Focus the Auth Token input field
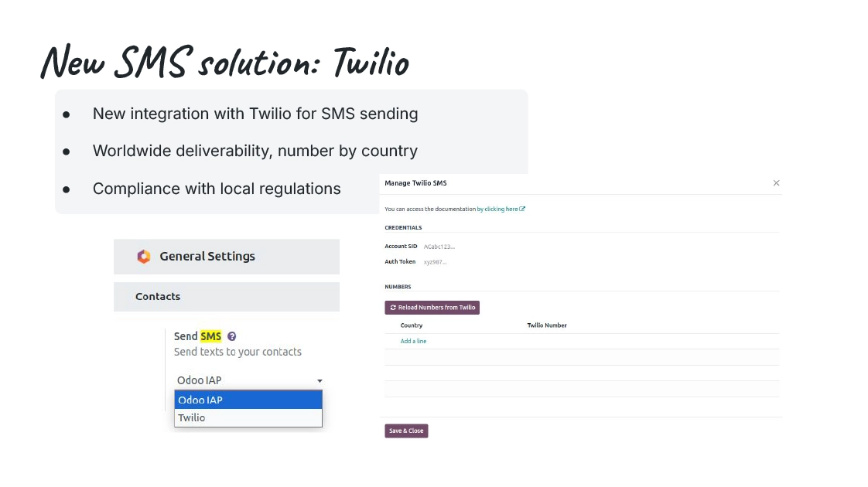Screen dimensions: 868x487 pos(600,262)
